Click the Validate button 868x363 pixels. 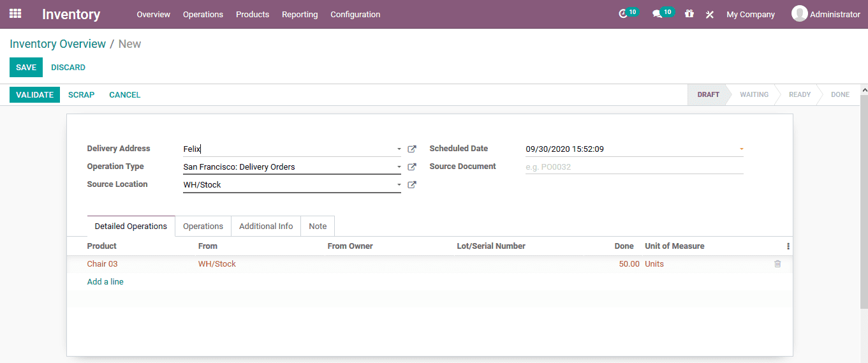click(34, 94)
